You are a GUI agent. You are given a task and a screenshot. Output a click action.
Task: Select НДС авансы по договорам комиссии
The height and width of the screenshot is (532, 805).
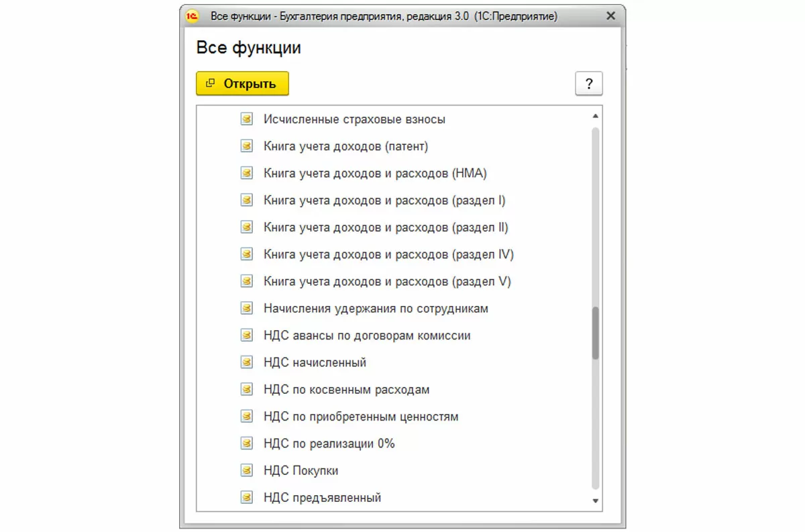pos(367,335)
